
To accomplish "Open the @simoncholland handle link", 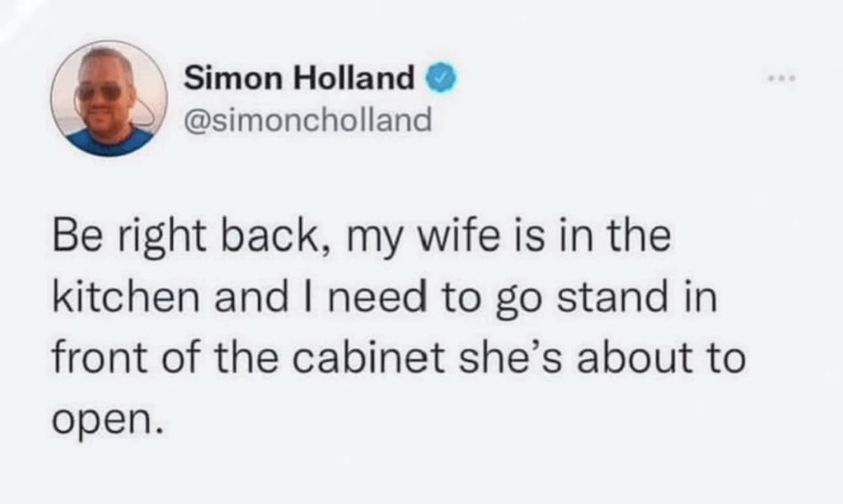I will coord(308,119).
